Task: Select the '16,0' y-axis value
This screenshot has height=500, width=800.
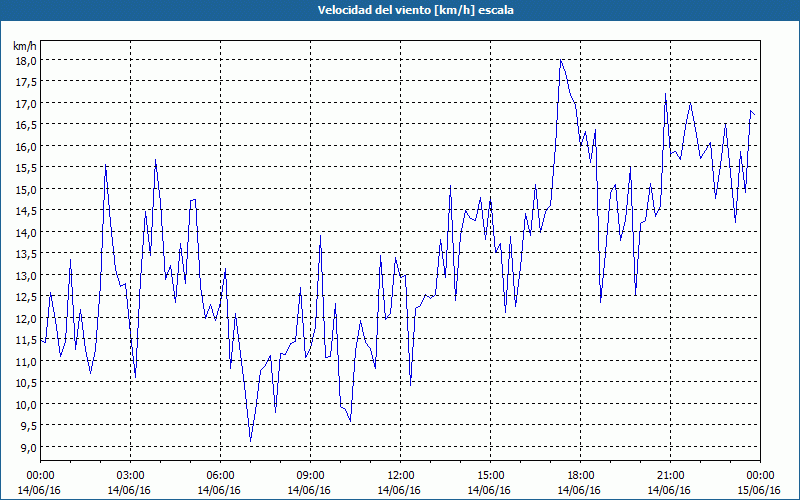Action: (x=26, y=146)
